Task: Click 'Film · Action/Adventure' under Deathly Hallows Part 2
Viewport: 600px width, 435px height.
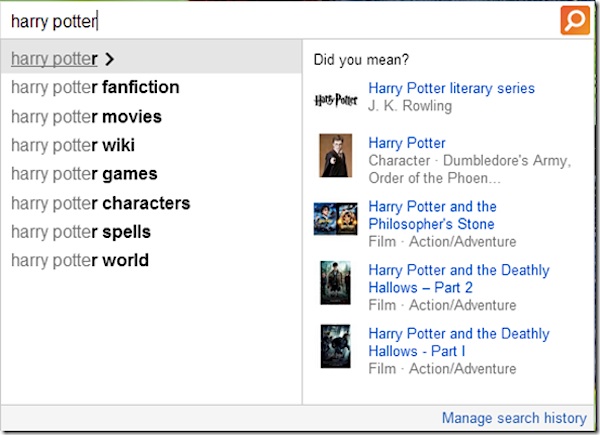Action: [x=442, y=305]
